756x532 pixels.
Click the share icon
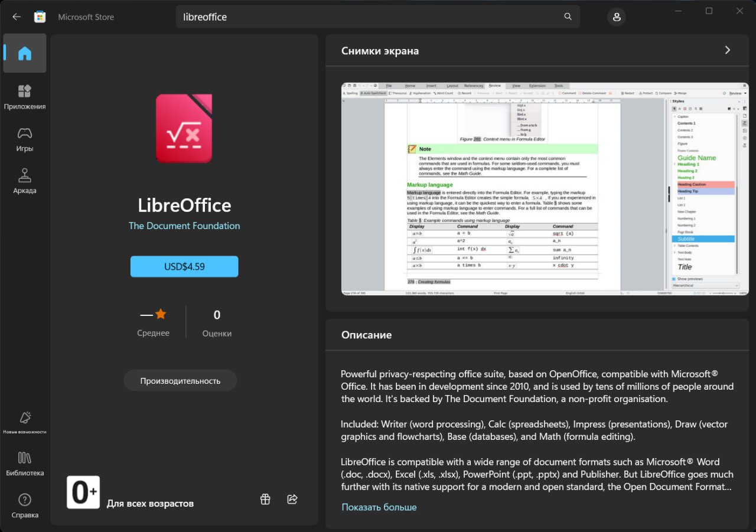tap(292, 500)
